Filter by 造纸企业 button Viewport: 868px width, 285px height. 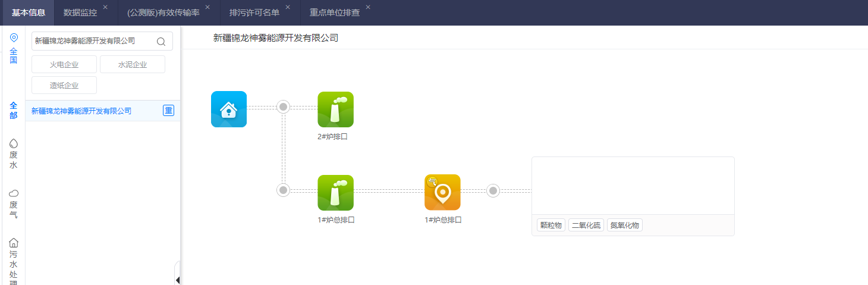tap(64, 85)
